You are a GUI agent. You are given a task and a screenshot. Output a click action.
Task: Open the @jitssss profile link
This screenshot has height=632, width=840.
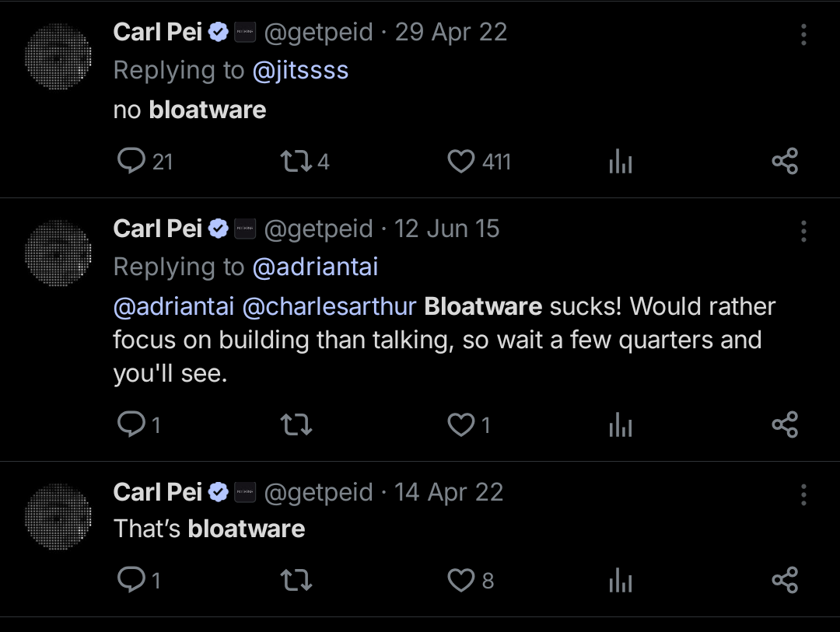(300, 70)
